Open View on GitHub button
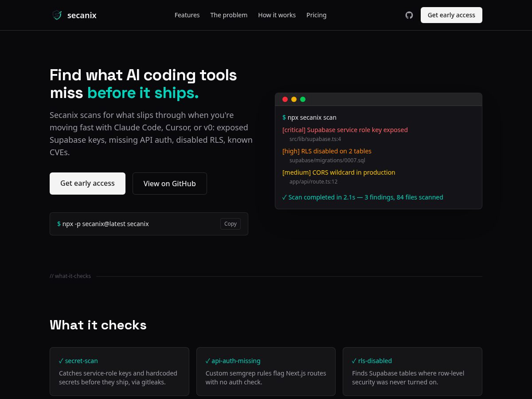 [x=170, y=184]
